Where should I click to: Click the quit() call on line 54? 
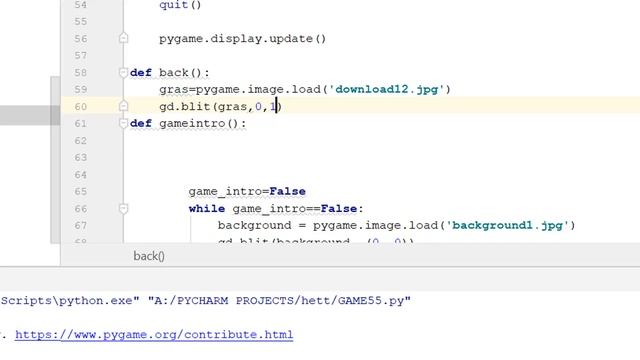pos(180,5)
